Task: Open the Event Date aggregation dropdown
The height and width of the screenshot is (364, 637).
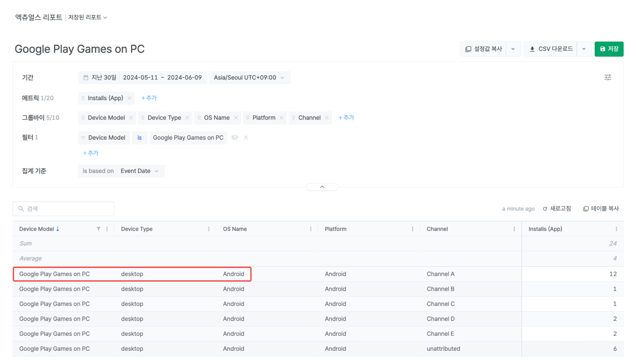Action: pos(140,171)
